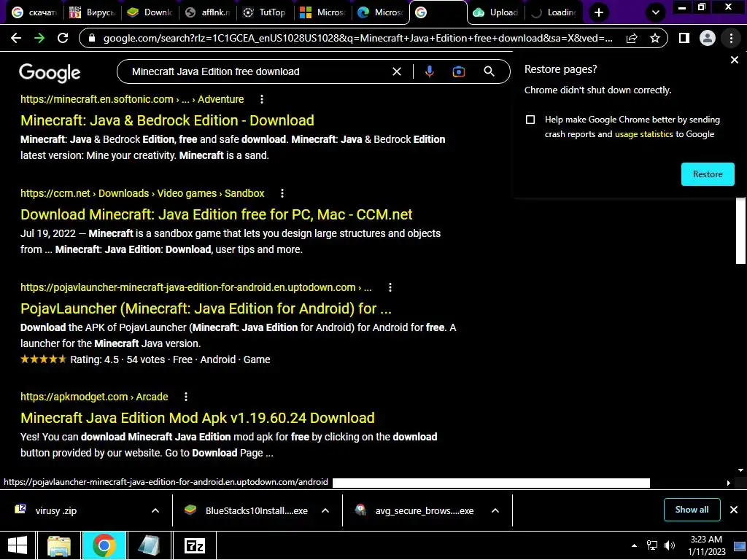Switch to the Upload tab
The image size is (747, 560).
(x=496, y=12)
